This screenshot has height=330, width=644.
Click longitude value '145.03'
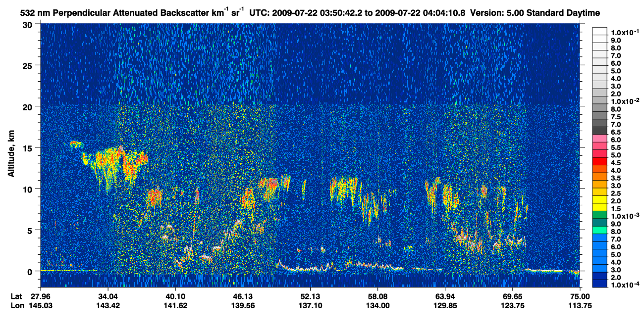(x=40, y=305)
